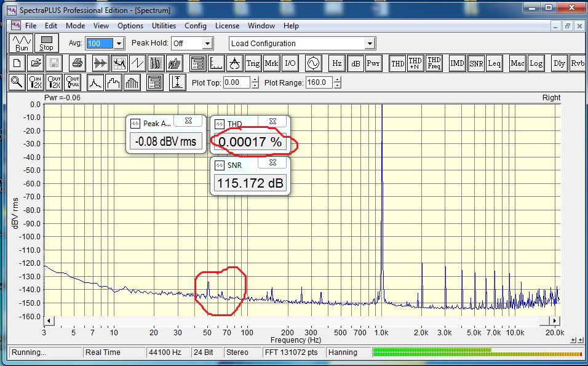The height and width of the screenshot is (366, 588).
Task: Open a file with the folder icon
Action: [x=36, y=63]
